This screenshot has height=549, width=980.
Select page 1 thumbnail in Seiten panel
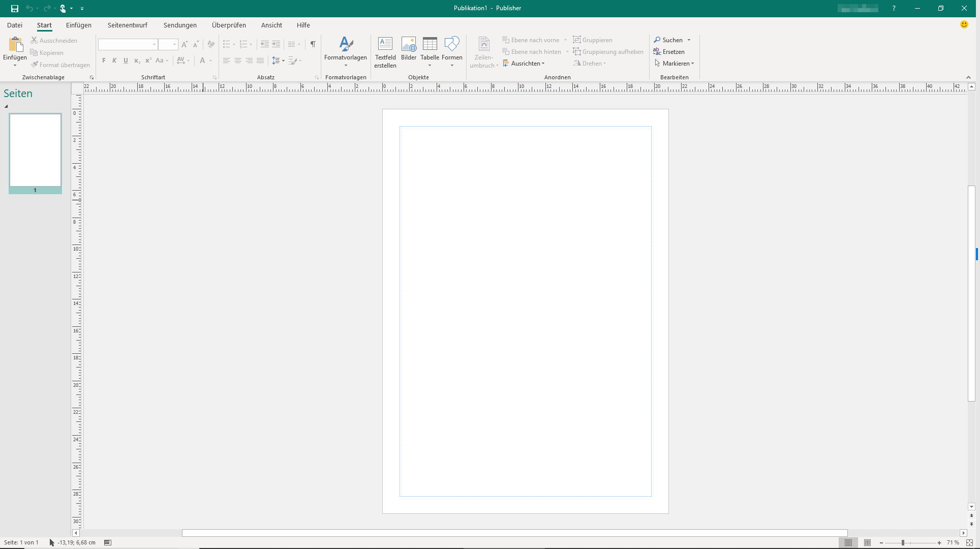[35, 150]
